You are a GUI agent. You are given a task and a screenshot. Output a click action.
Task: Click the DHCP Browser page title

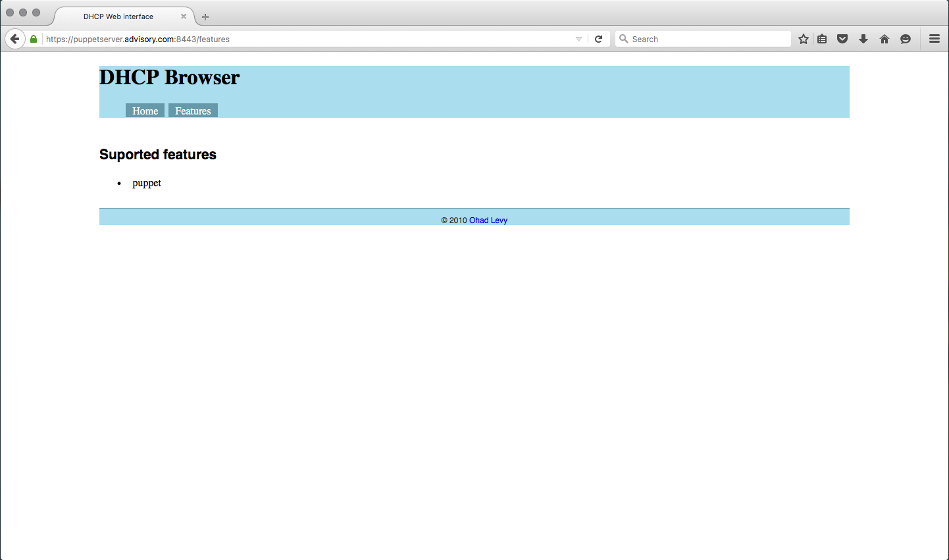[x=170, y=78]
